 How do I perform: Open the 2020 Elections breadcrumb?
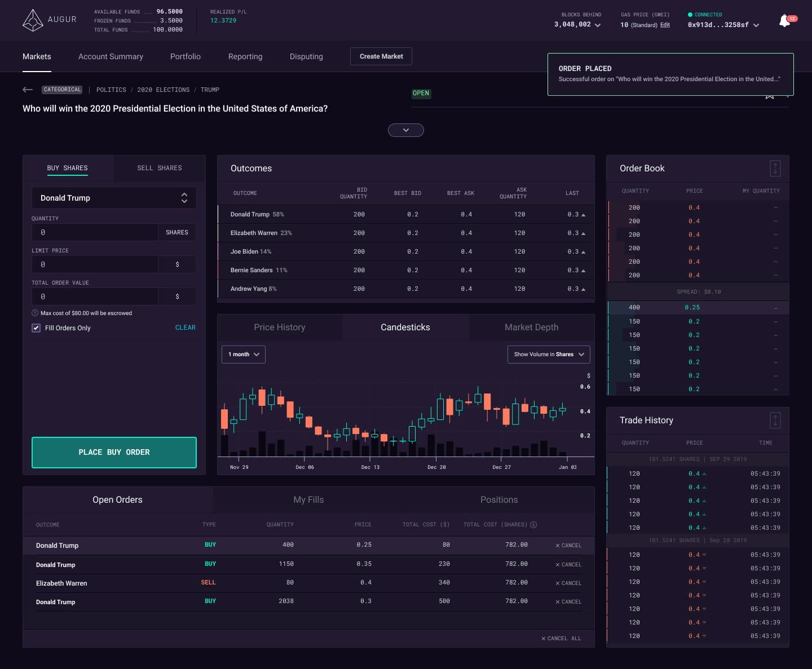point(163,90)
